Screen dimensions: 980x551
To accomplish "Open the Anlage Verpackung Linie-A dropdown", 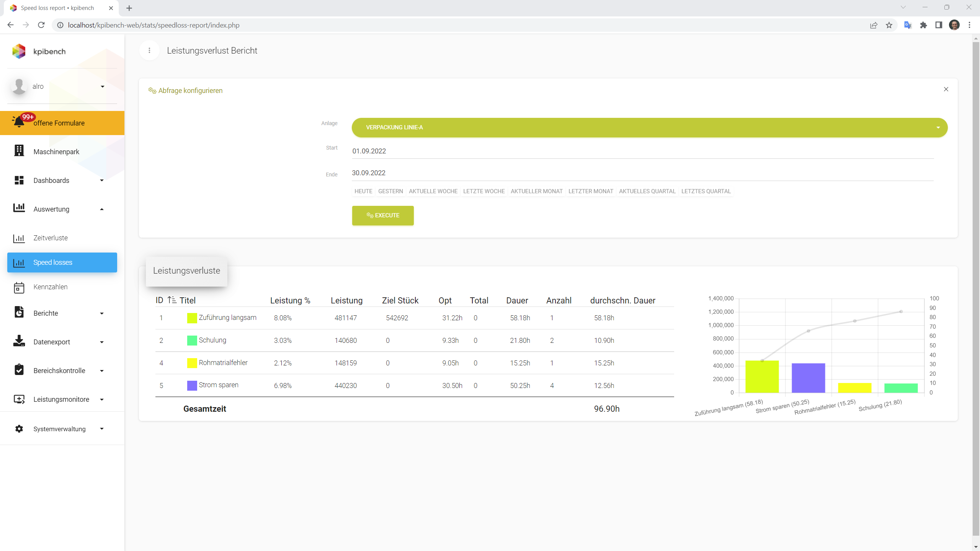I will coord(649,127).
